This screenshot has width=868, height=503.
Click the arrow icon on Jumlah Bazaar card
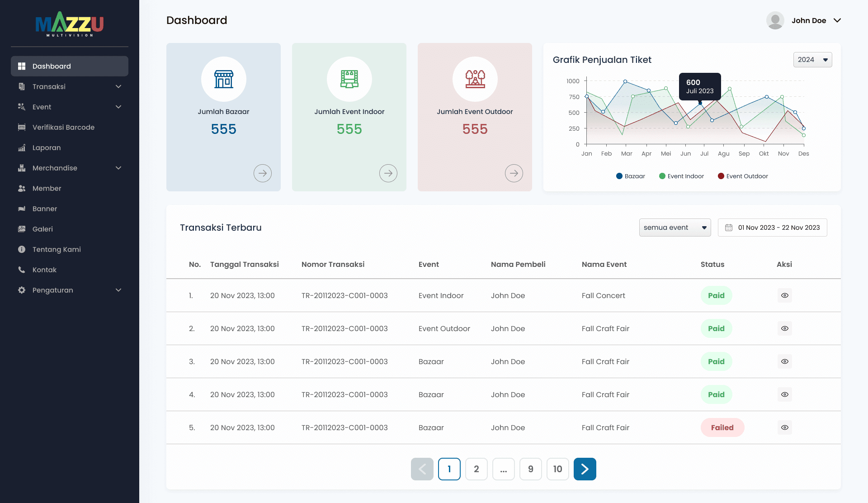pos(262,173)
